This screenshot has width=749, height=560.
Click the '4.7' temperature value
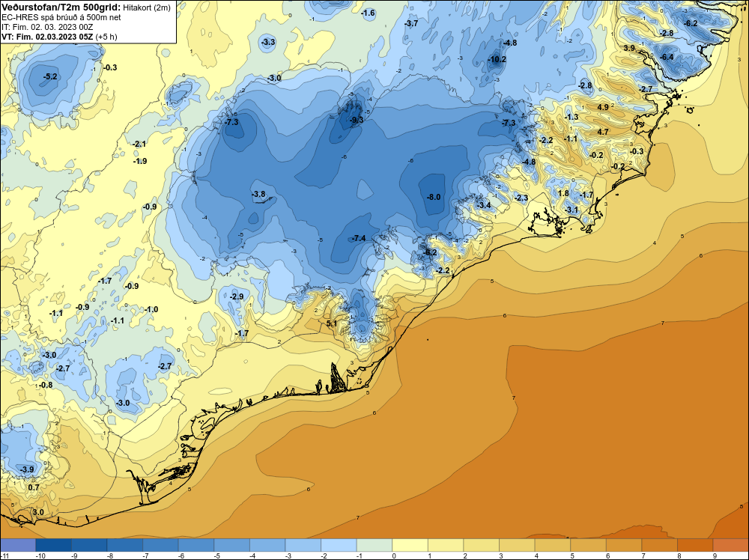[603, 132]
